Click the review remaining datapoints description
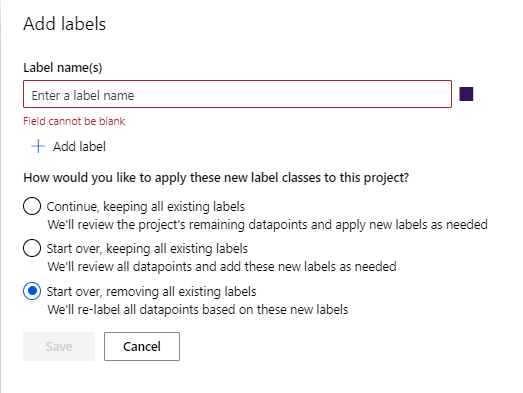This screenshot has height=393, width=523. pyautogui.click(x=268, y=225)
